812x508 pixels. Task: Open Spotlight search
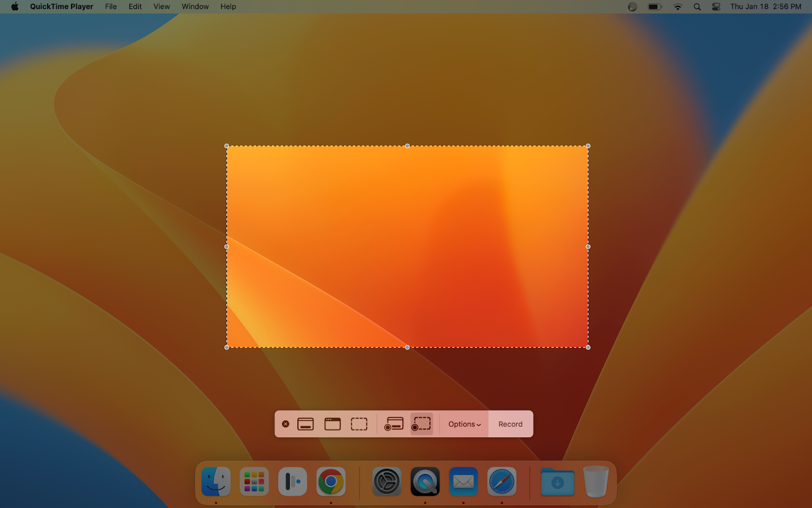click(x=697, y=7)
